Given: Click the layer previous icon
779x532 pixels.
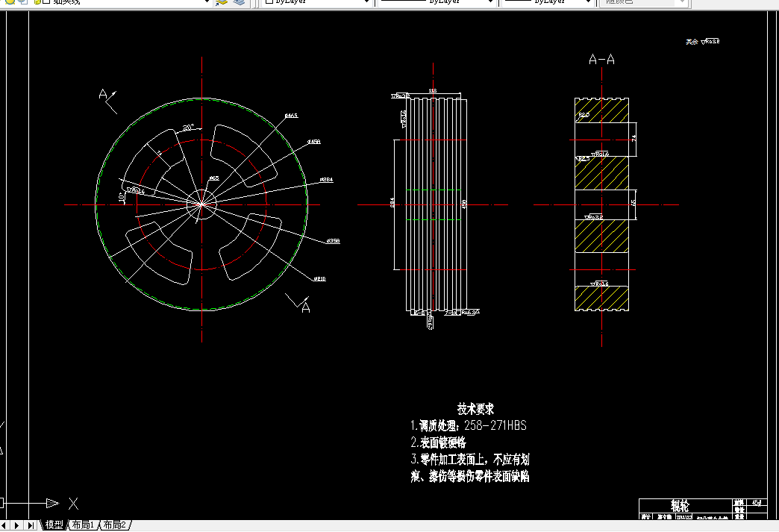Looking at the screenshot, I should [240, 1].
